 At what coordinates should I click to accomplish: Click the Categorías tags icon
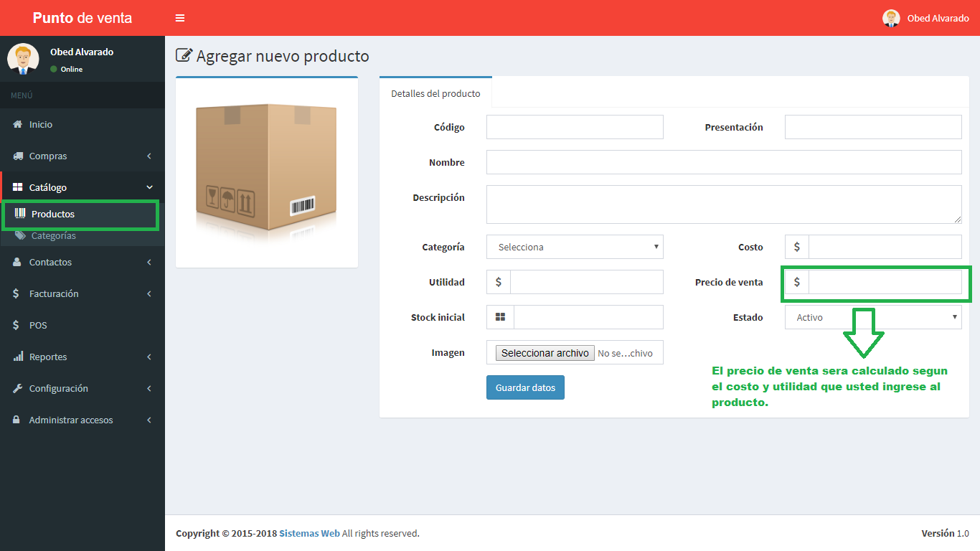[20, 235]
